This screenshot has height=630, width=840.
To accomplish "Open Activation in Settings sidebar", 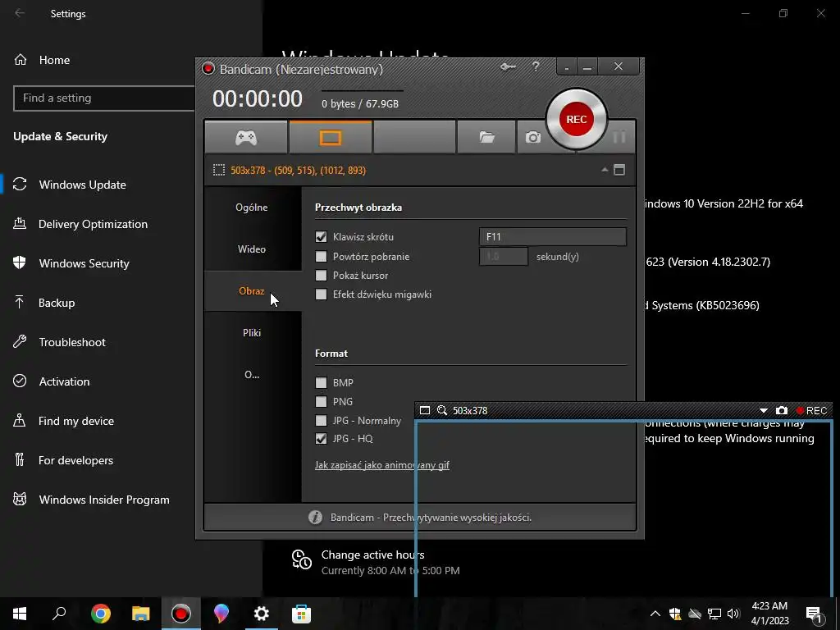I will point(64,381).
